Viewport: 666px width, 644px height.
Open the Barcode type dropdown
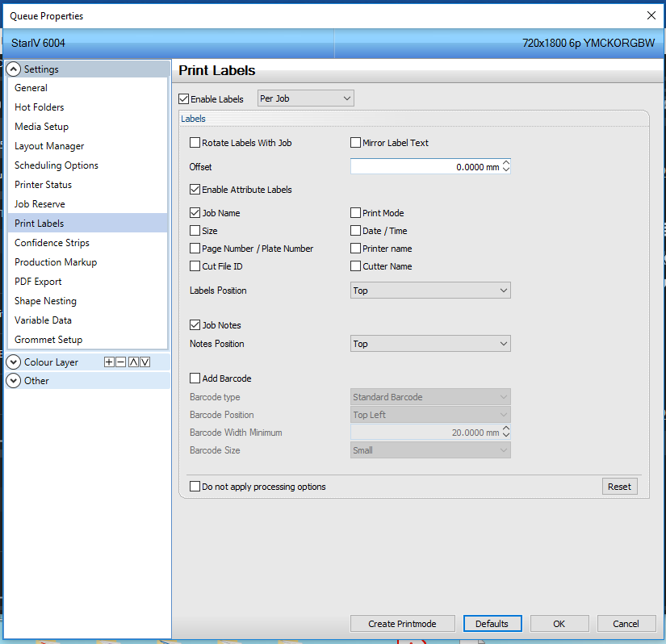430,397
